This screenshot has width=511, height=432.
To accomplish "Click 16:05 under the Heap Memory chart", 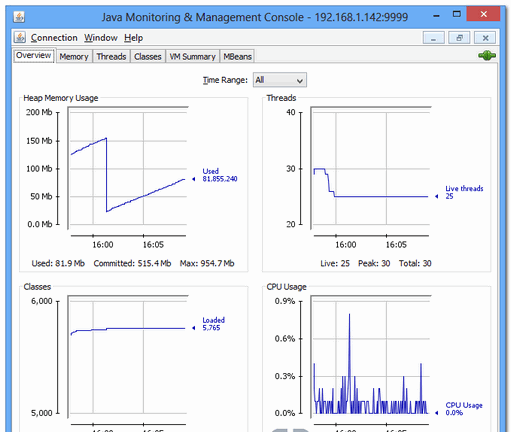I will pos(153,245).
